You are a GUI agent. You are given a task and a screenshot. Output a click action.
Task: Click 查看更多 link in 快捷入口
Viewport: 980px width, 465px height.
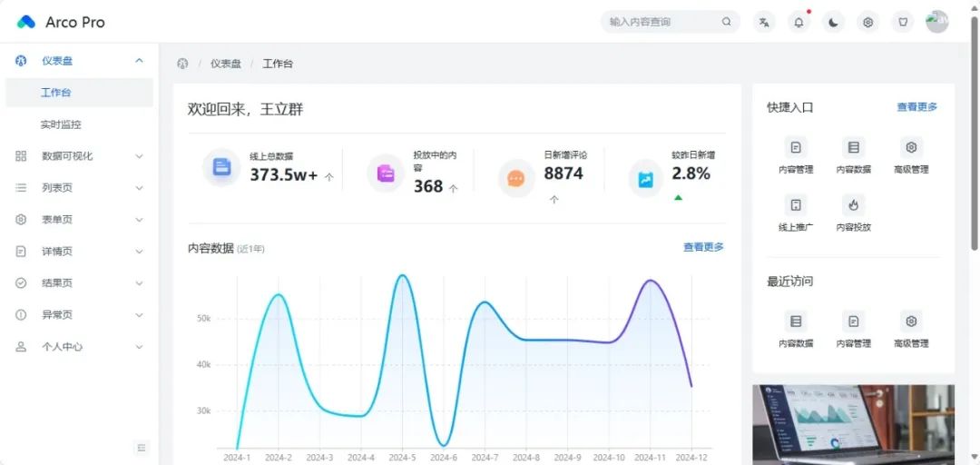coord(916,107)
